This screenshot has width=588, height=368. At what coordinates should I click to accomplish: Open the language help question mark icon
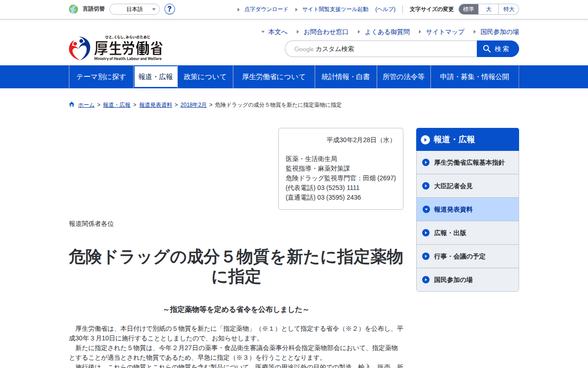pos(170,9)
